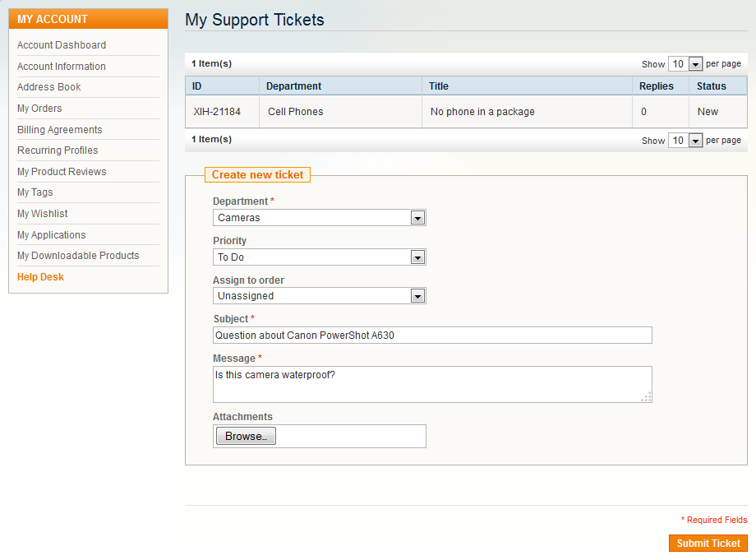Click the No phone in a package title

tap(482, 111)
